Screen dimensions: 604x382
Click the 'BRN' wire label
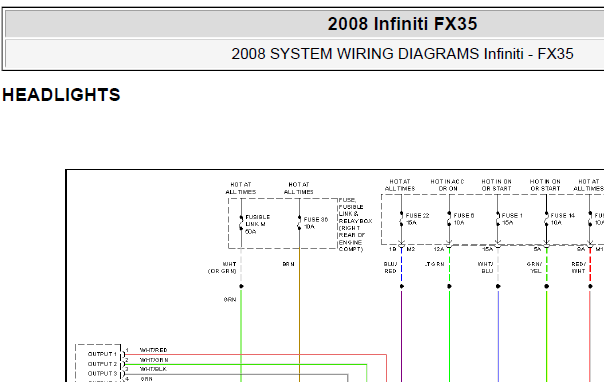(288, 264)
